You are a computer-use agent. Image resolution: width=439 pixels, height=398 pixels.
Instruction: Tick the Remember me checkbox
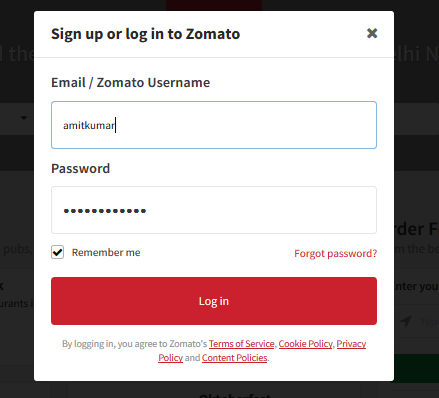point(57,252)
